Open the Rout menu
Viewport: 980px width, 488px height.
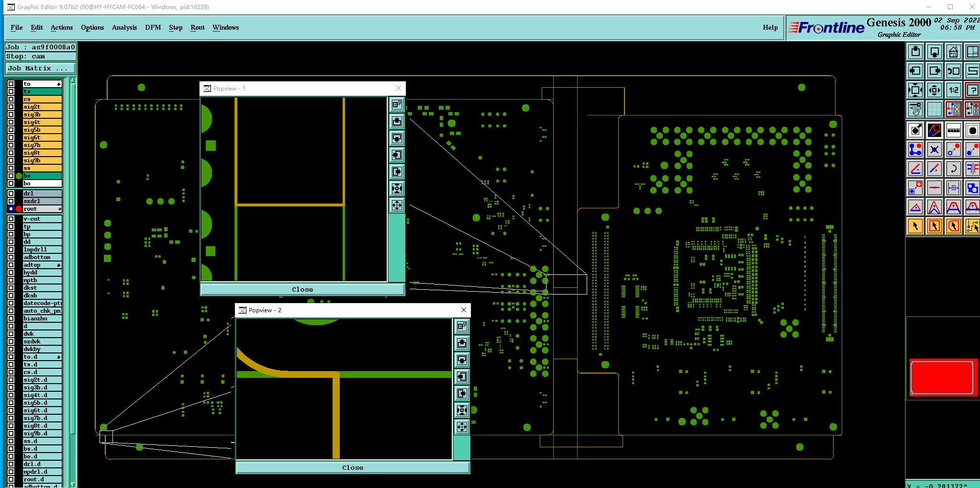click(198, 27)
